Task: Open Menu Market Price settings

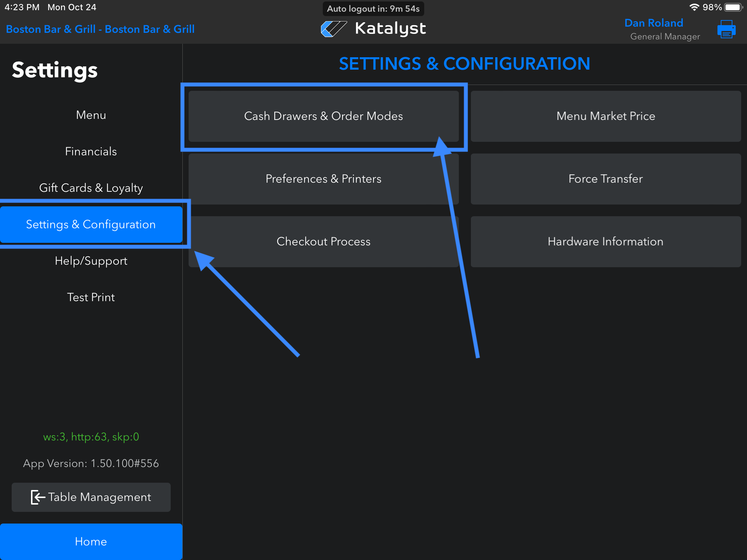Action: click(605, 116)
